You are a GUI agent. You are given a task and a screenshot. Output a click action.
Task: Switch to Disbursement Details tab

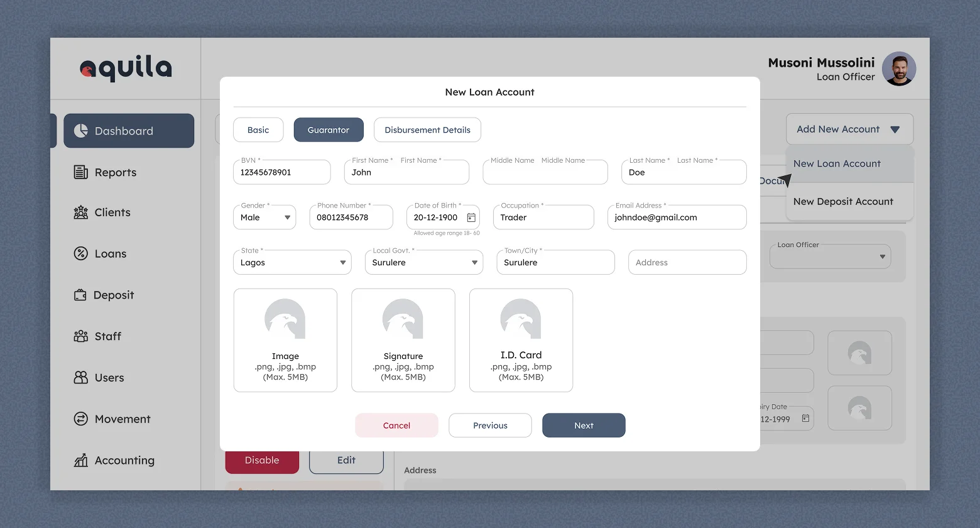click(x=427, y=130)
